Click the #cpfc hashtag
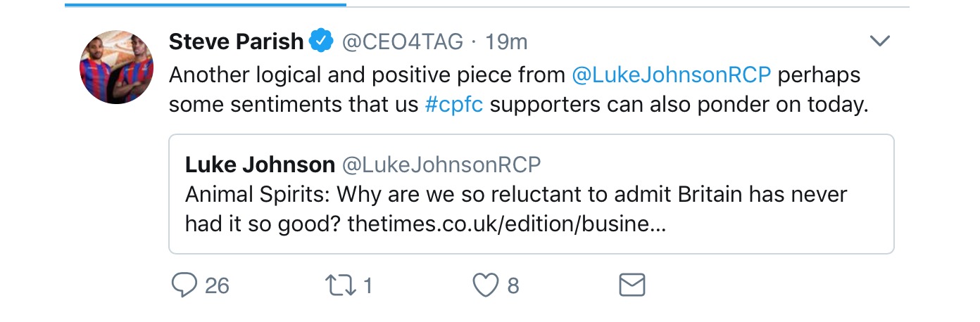980x322 pixels. [x=454, y=103]
